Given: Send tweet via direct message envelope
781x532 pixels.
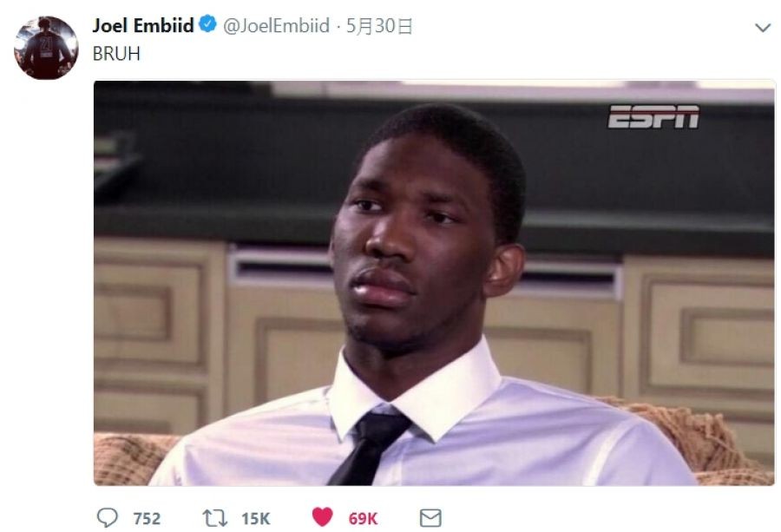Looking at the screenshot, I should click(x=430, y=518).
